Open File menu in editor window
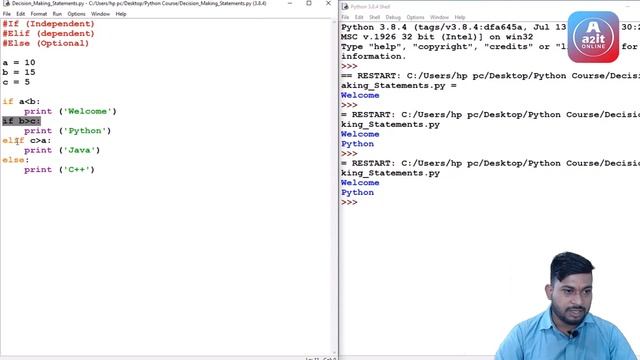Image resolution: width=640 pixels, height=360 pixels. coord(7,14)
